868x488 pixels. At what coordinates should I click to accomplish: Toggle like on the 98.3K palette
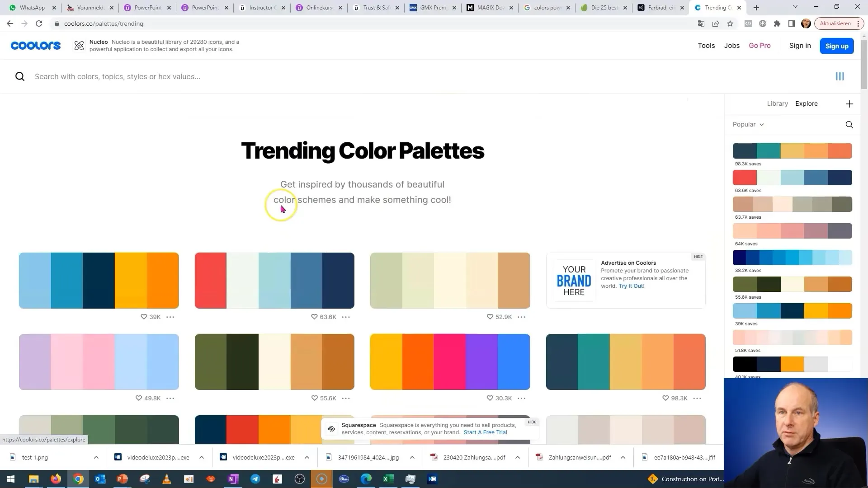point(665,398)
